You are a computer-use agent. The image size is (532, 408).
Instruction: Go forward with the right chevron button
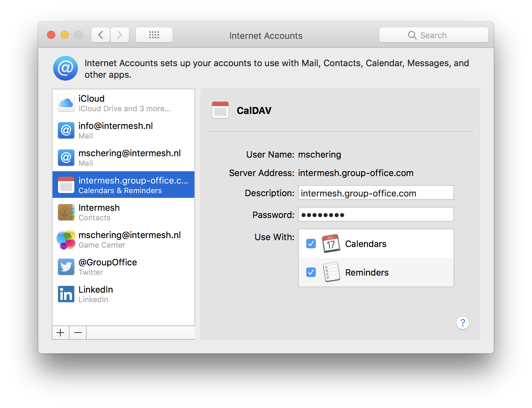tap(120, 35)
